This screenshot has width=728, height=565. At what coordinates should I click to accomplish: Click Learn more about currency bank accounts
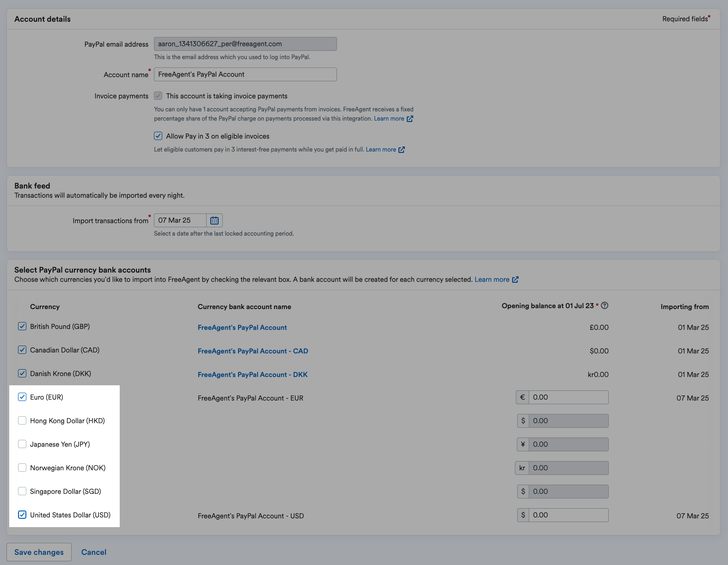click(x=492, y=279)
